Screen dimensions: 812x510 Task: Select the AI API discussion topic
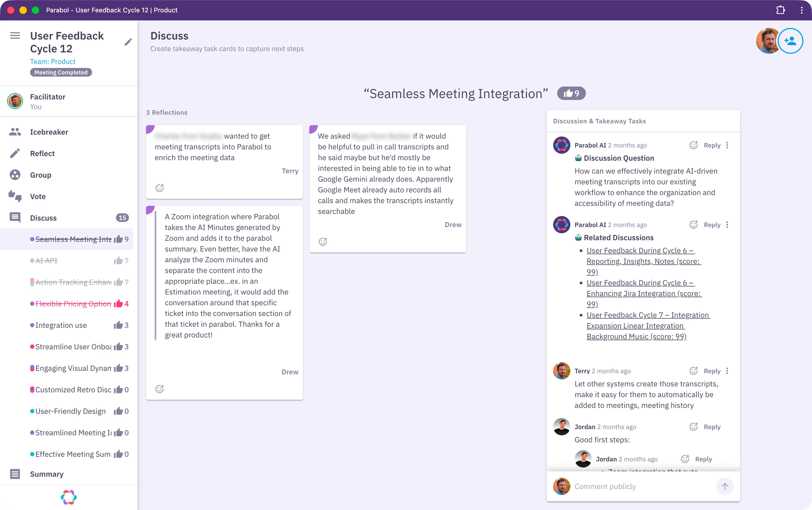click(67, 261)
